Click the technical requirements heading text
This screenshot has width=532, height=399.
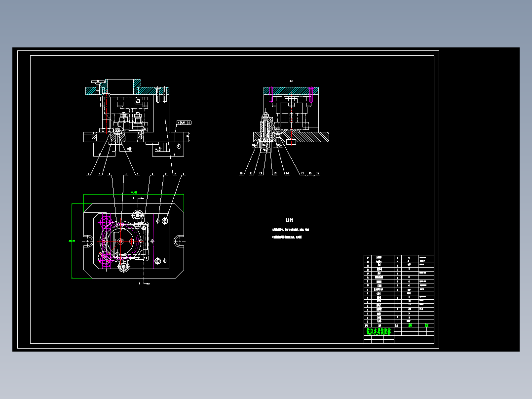[289, 220]
